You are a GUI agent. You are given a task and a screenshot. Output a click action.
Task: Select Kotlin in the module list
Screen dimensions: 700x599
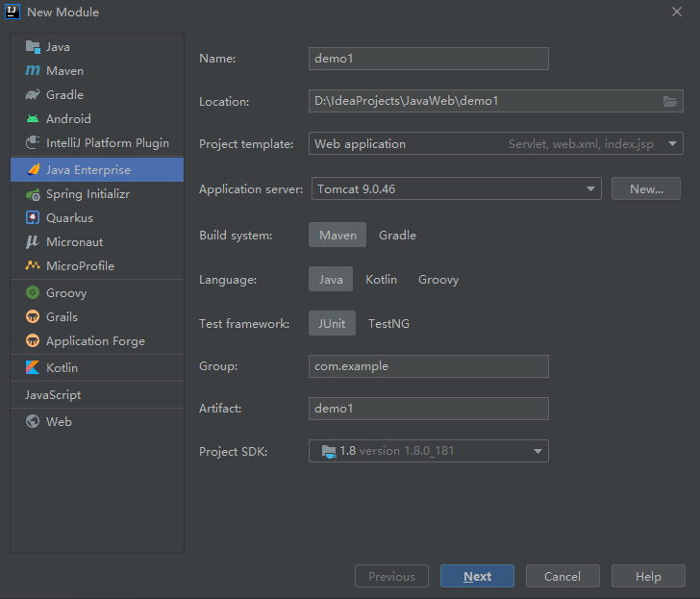coord(97,368)
